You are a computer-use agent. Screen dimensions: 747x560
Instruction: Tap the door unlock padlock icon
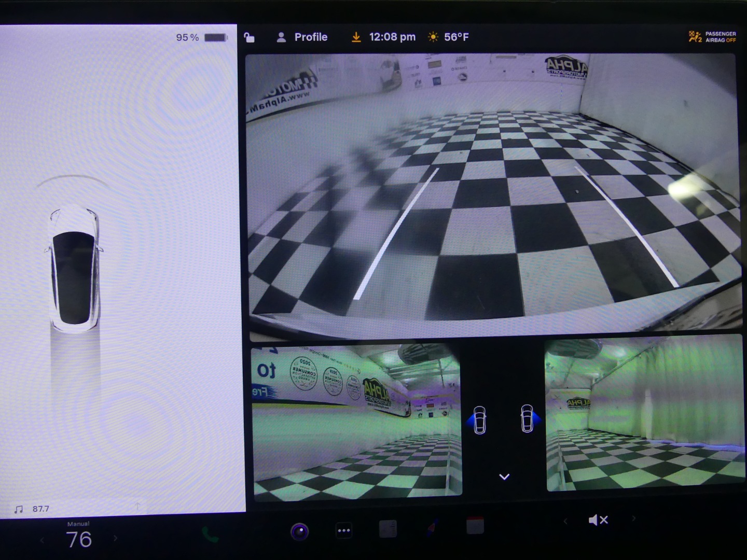pyautogui.click(x=250, y=37)
